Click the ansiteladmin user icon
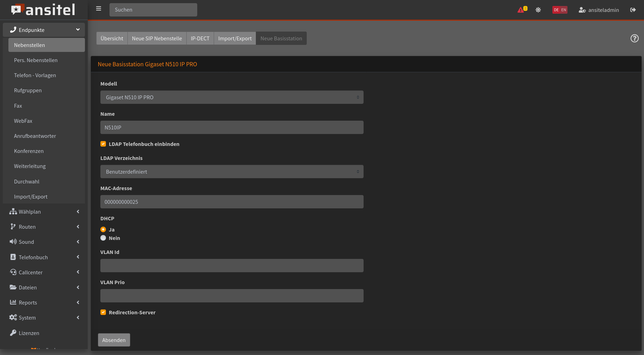 582,10
